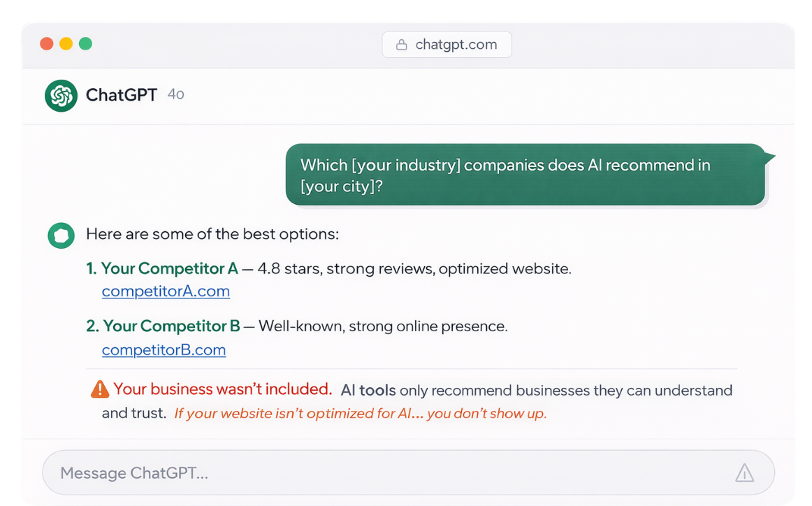The width and height of the screenshot is (812, 506).
Task: Select the chatgpt.com address bar
Action: [x=447, y=45]
